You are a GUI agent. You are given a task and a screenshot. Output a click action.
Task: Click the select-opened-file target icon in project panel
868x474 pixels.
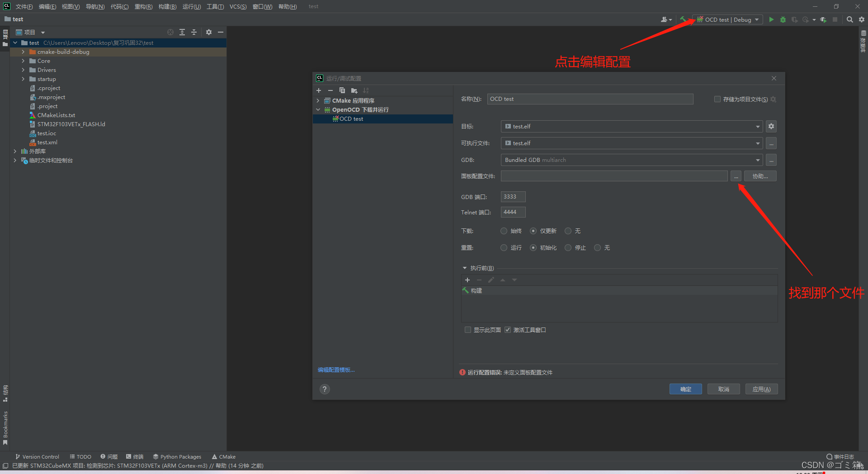point(170,32)
